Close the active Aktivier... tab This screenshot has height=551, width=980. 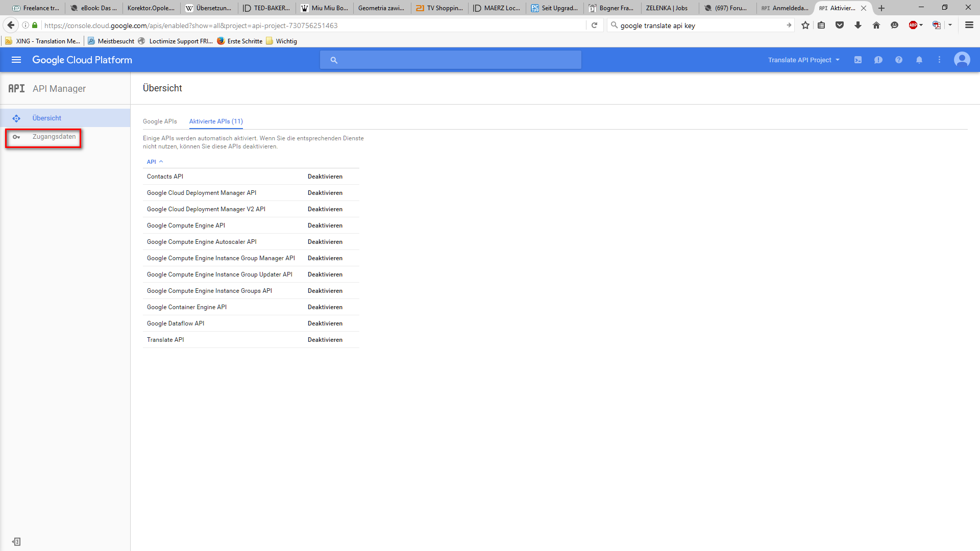(x=864, y=8)
